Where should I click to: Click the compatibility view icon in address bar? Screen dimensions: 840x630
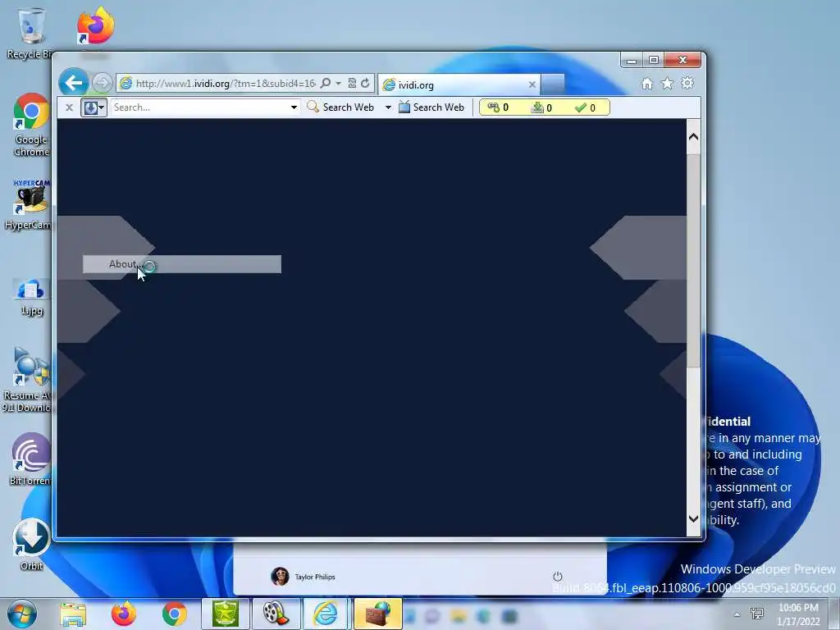352,84
